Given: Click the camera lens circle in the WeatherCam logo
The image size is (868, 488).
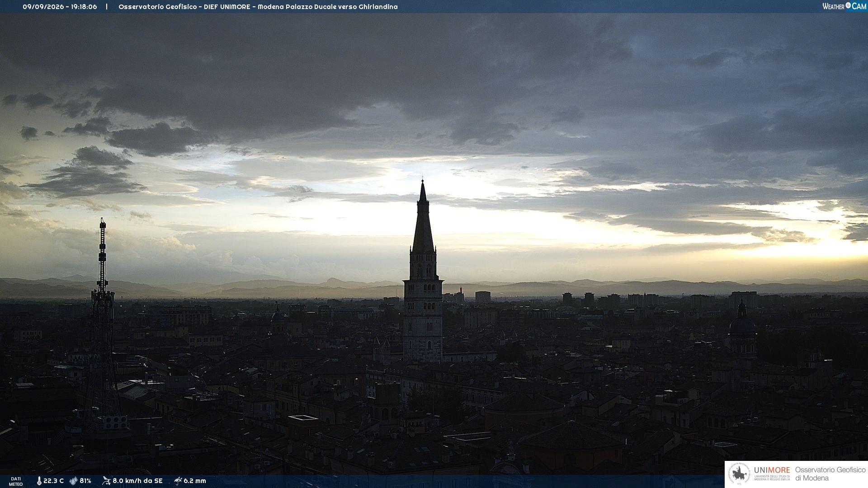Looking at the screenshot, I should pyautogui.click(x=848, y=5).
